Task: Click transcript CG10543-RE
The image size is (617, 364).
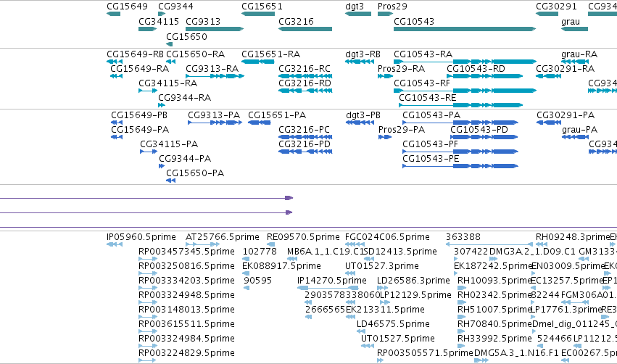Action: click(x=428, y=98)
